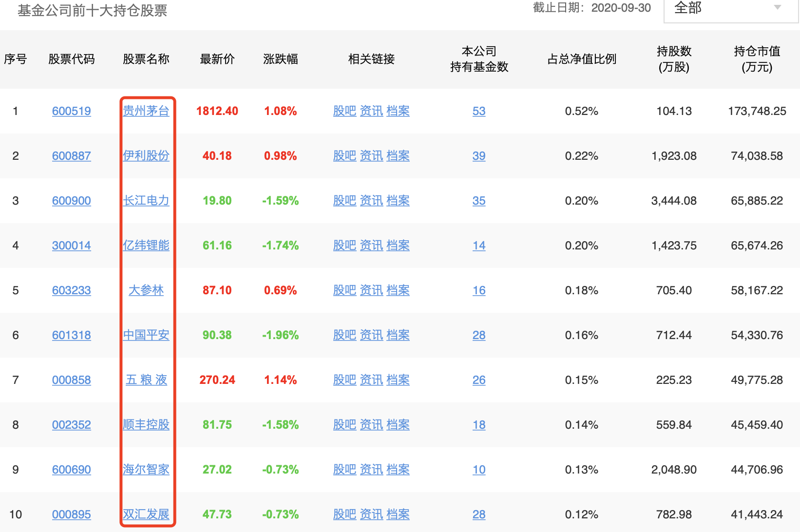Viewport: 800px width, 532px height.
Task: Open stock code 601318 link
Action: [x=72, y=335]
